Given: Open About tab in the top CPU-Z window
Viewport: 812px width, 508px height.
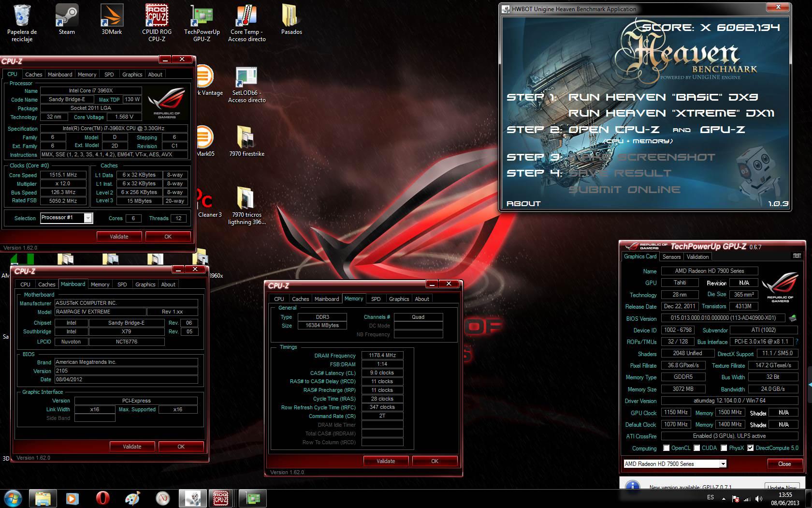Looking at the screenshot, I should tap(155, 75).
